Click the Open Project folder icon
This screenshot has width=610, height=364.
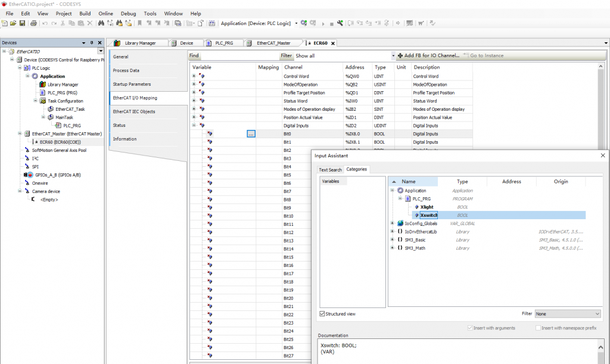pos(13,23)
